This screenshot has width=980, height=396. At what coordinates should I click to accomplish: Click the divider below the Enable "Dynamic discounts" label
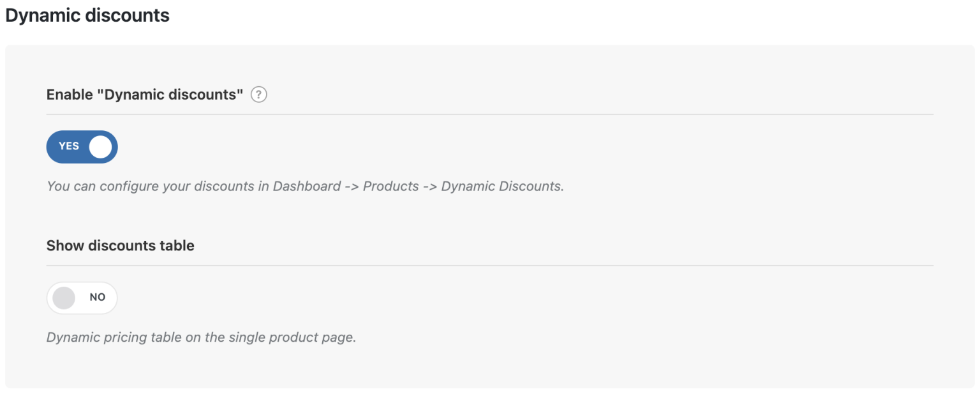[x=490, y=115]
